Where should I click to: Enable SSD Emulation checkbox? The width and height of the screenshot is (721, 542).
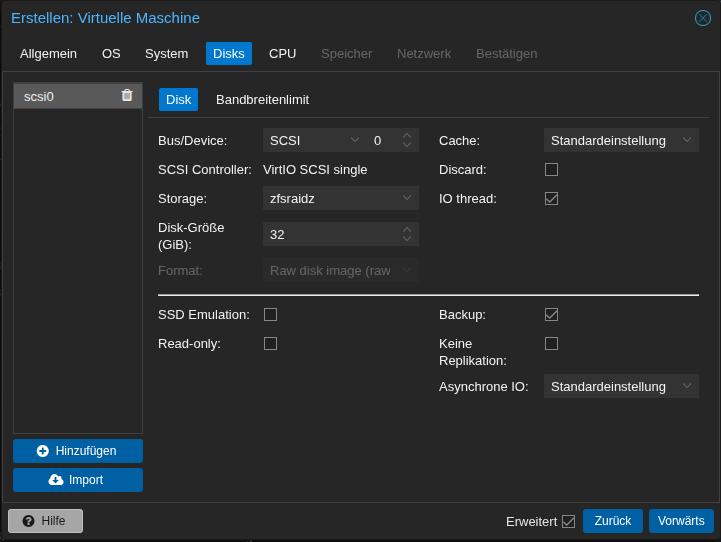270,314
